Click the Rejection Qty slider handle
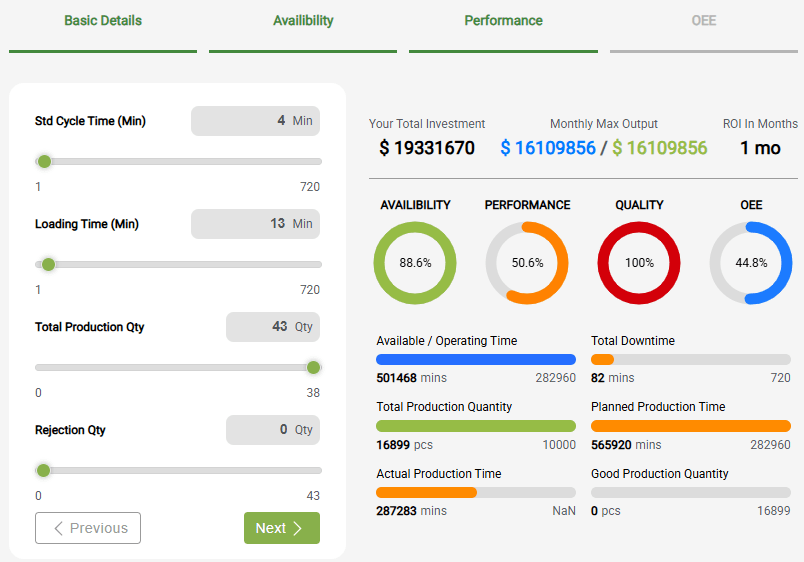The width and height of the screenshot is (804, 562). coord(43,470)
